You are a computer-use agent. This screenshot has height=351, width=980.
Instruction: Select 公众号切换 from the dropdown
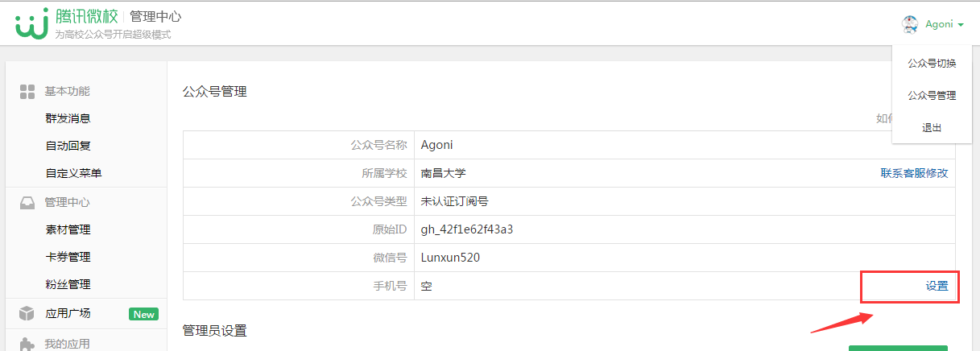pyautogui.click(x=932, y=63)
